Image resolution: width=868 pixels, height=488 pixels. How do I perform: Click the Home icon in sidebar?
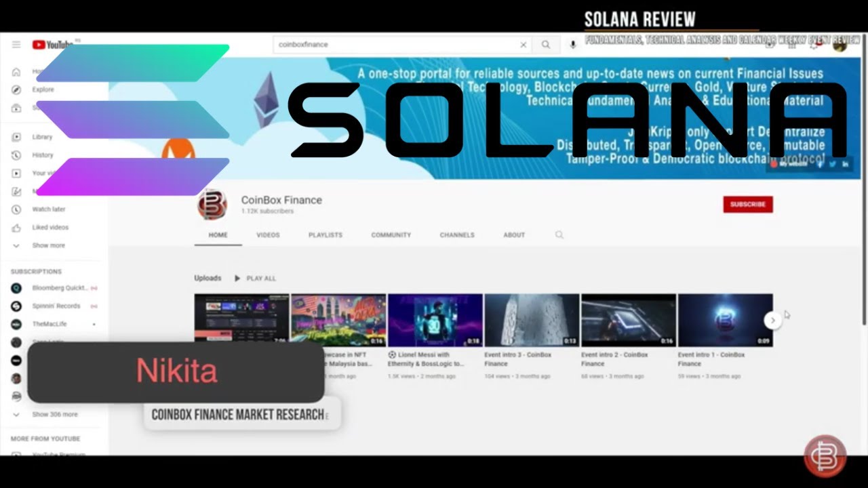click(17, 71)
